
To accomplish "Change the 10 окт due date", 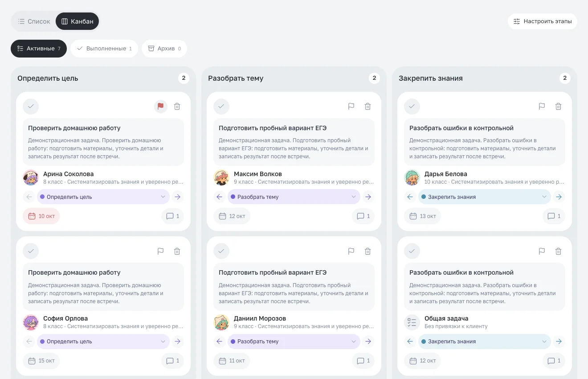I will click(41, 216).
